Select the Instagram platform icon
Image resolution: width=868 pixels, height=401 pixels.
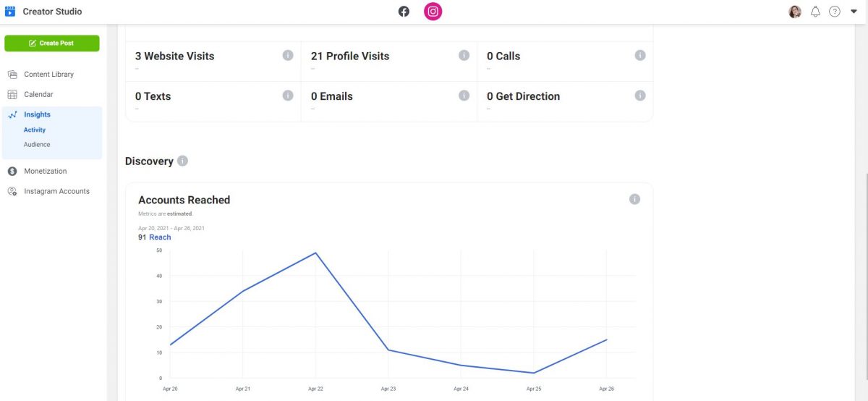tap(433, 12)
